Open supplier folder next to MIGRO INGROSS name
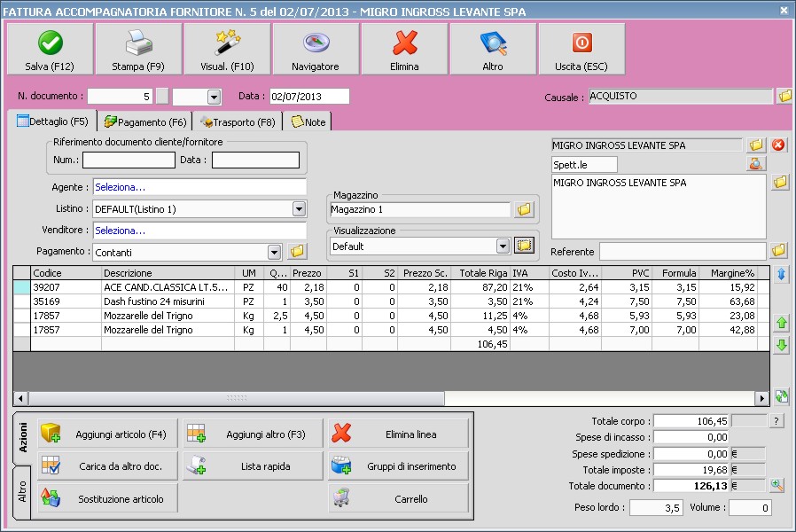This screenshot has width=796, height=532. coord(756,145)
